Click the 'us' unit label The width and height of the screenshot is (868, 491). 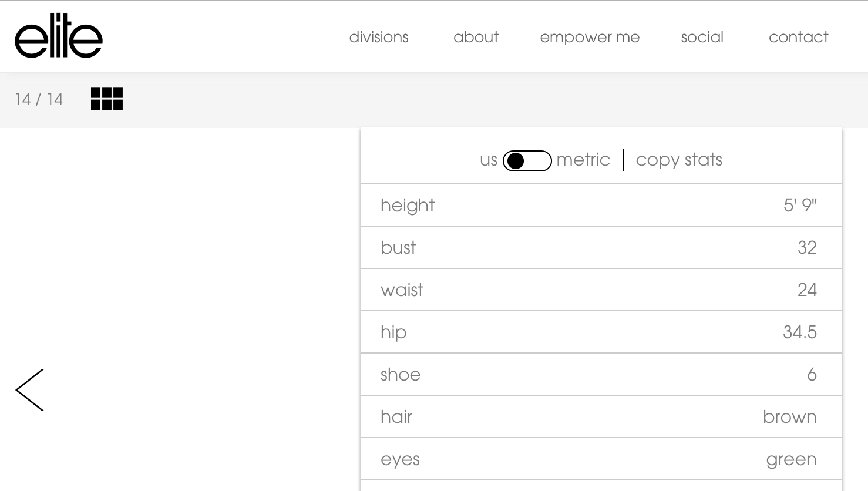pos(489,160)
